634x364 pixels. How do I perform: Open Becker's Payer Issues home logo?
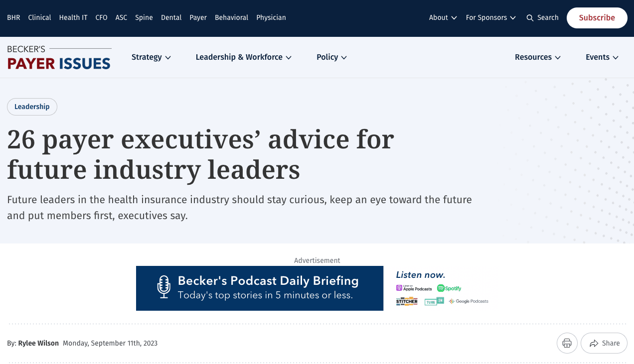[x=59, y=57]
